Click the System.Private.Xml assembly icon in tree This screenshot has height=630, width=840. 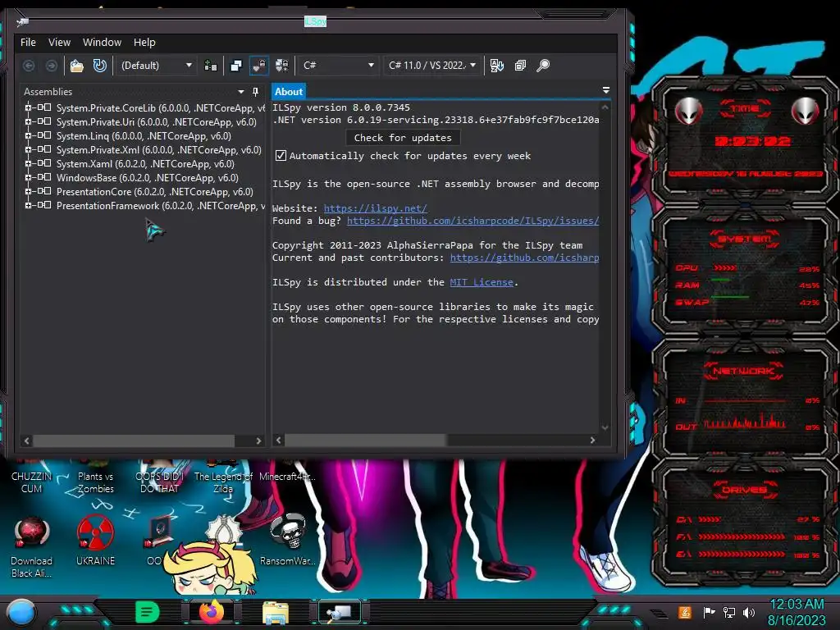[x=44, y=149]
